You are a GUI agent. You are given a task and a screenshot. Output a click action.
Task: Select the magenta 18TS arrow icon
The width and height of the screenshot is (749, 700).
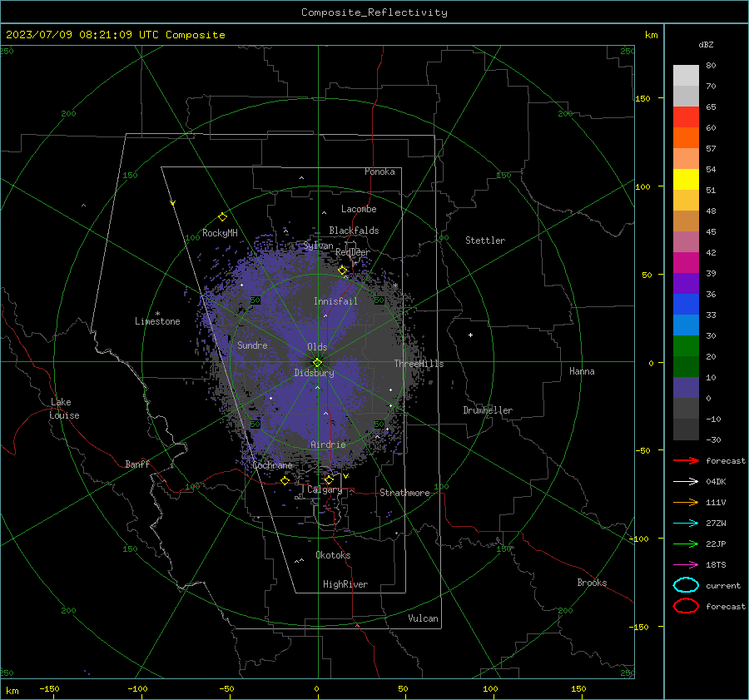point(686,565)
